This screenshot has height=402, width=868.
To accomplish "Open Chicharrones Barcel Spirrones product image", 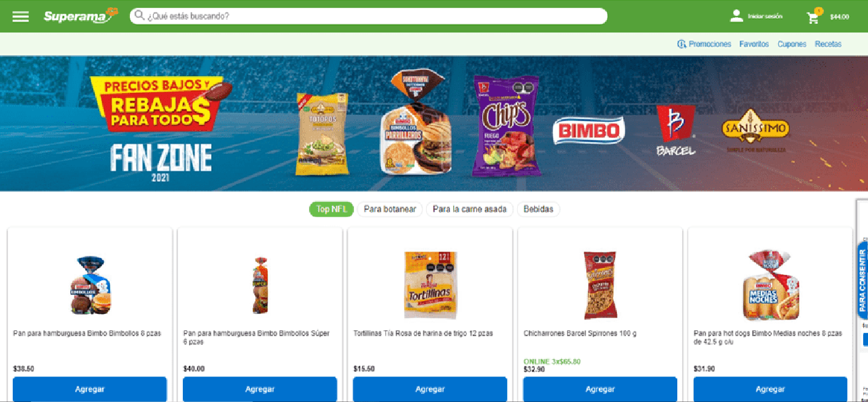I will point(600,284).
